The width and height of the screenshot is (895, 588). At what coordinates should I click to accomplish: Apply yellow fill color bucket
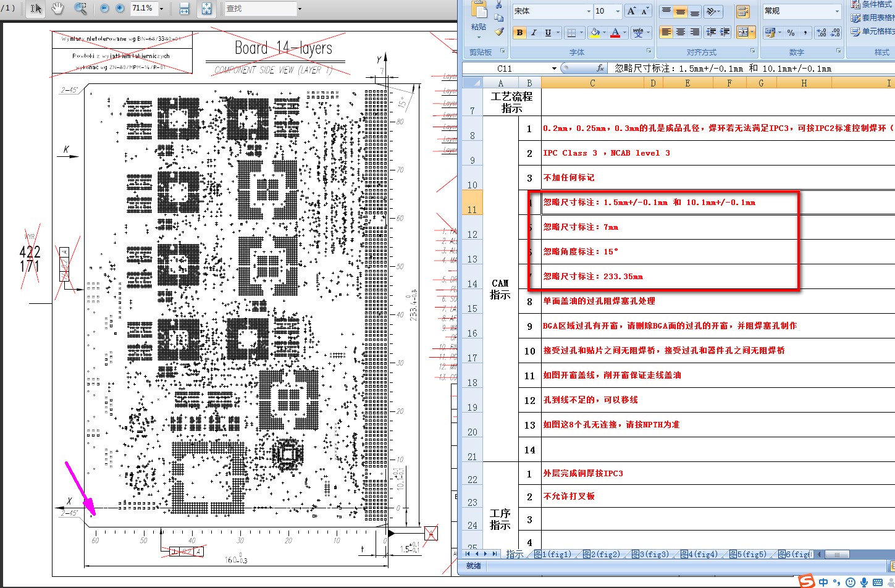[x=595, y=33]
